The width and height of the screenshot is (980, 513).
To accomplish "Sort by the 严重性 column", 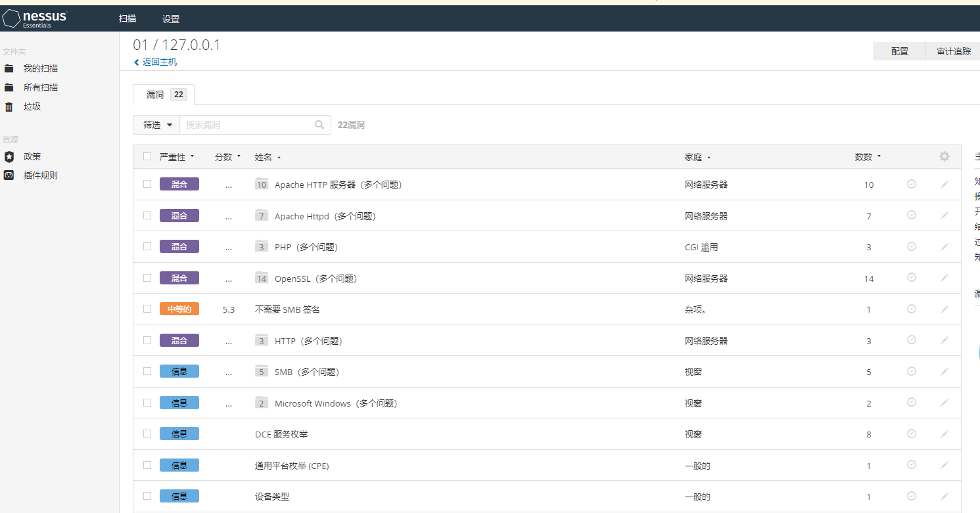I will tap(177, 157).
